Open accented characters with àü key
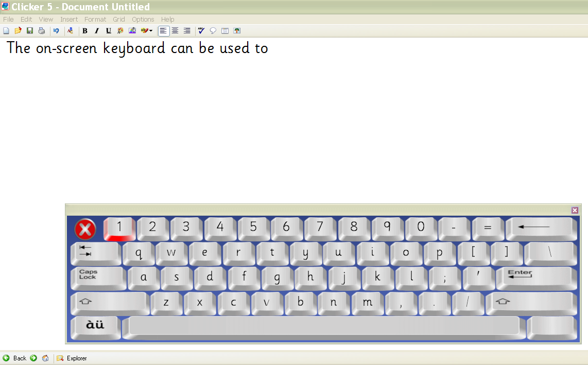588x365 pixels. [95, 328]
